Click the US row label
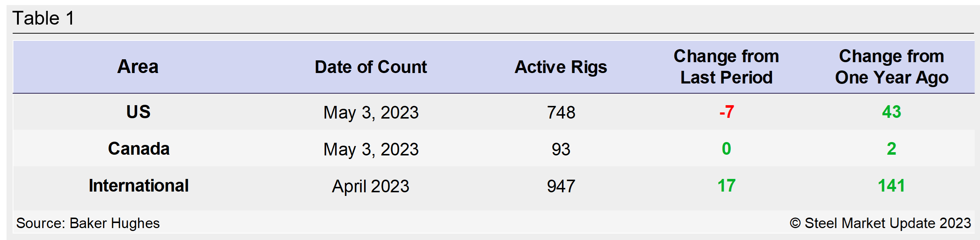Screen dimensions: 980x240 [138, 112]
